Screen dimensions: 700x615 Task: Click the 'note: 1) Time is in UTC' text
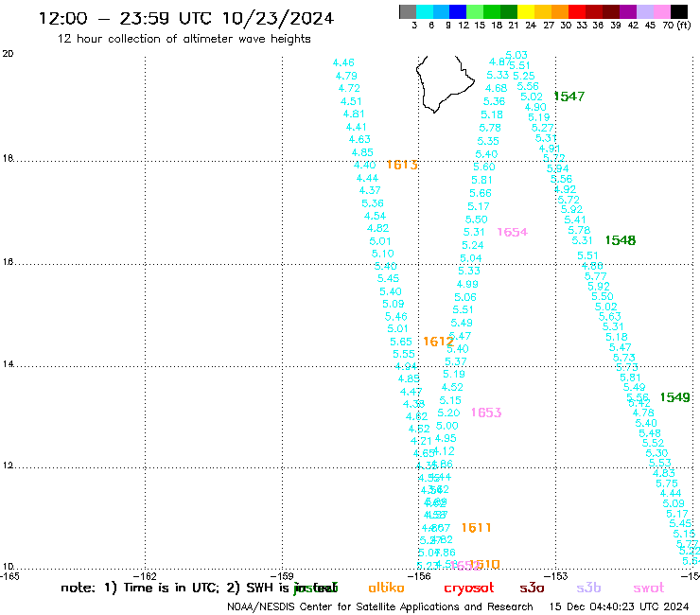click(140, 588)
